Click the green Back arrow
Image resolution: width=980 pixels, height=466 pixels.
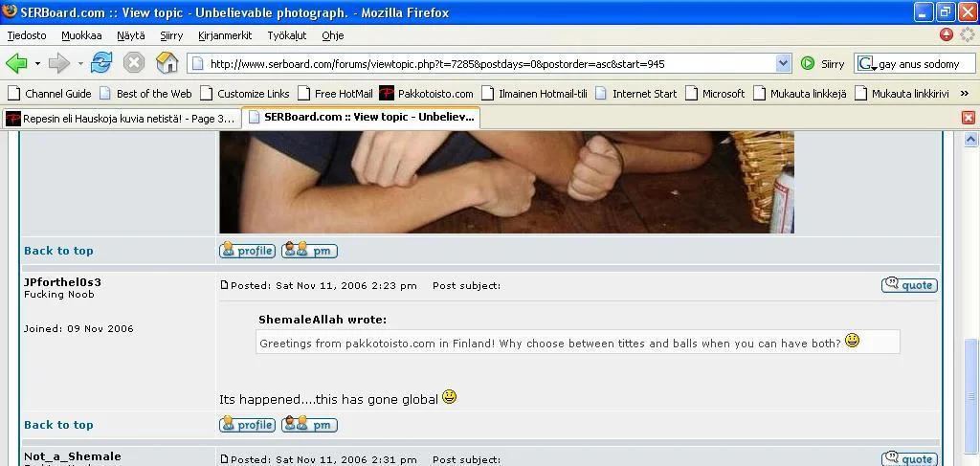pyautogui.click(x=16, y=63)
